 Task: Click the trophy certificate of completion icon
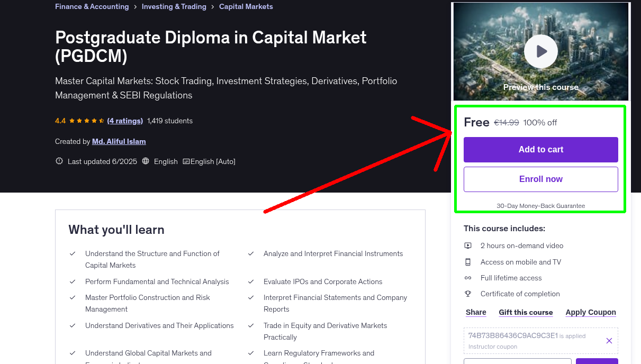point(468,294)
